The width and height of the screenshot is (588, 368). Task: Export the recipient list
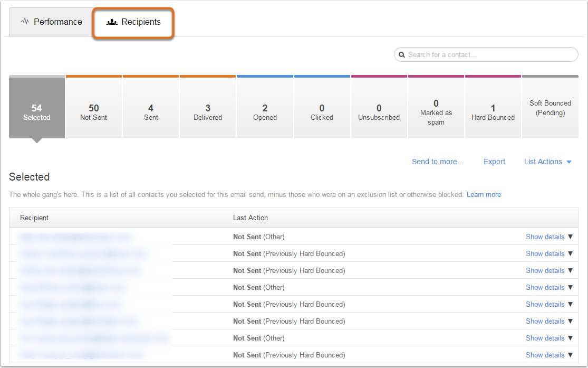click(494, 162)
